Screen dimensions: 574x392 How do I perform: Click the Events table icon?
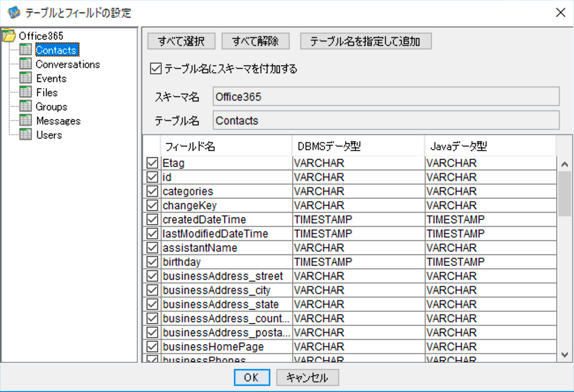pyautogui.click(x=26, y=78)
